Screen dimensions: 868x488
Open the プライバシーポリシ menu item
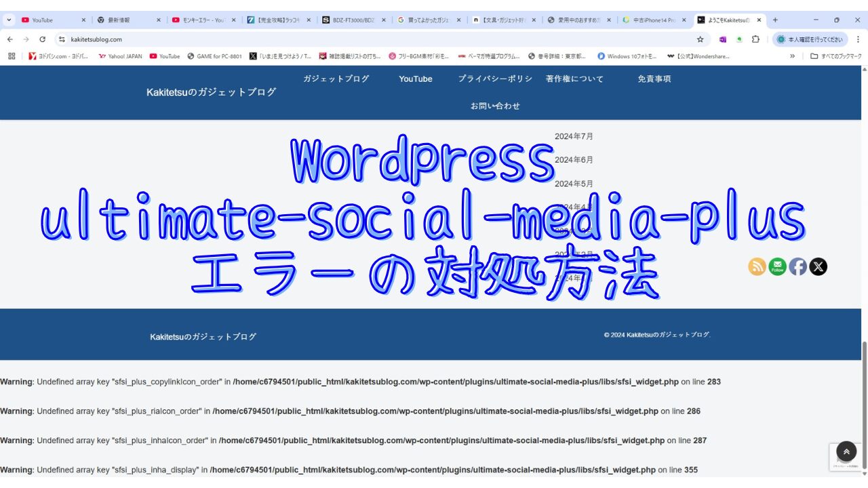coord(495,79)
